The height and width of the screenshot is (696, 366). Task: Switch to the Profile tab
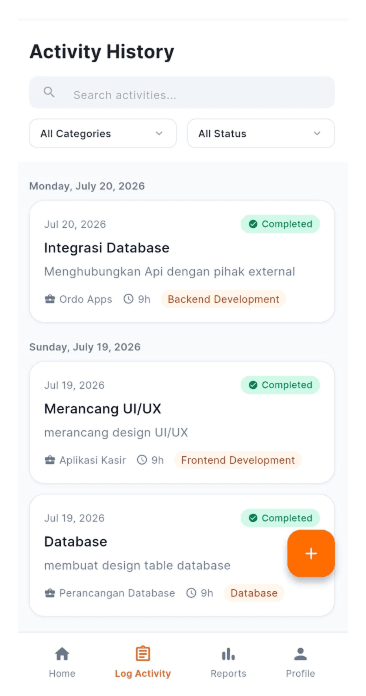[300, 662]
